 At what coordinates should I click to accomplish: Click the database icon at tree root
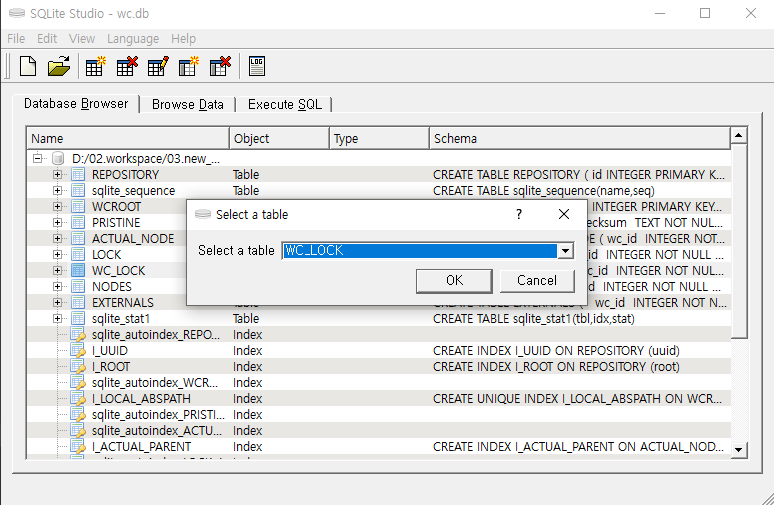coord(58,158)
